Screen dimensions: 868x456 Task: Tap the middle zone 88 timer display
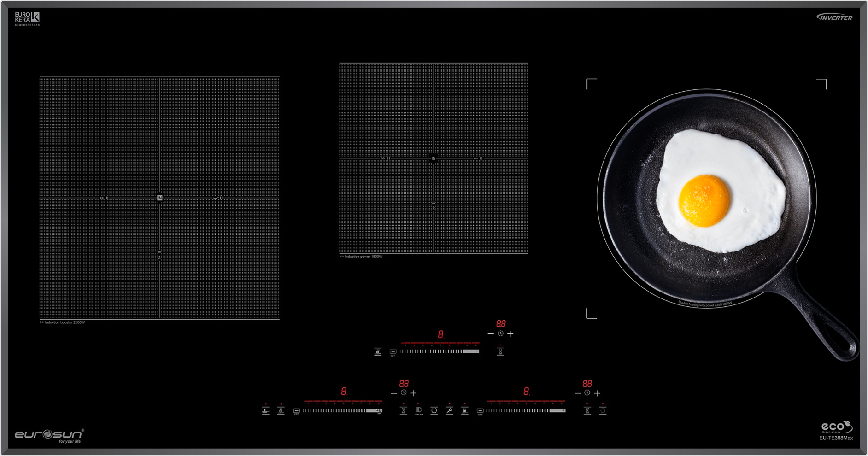tap(501, 324)
